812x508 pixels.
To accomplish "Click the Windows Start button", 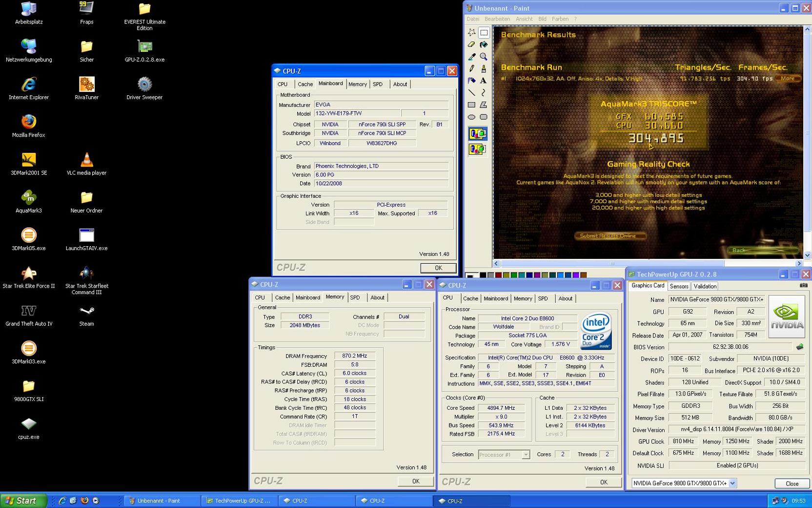I will tap(22, 501).
